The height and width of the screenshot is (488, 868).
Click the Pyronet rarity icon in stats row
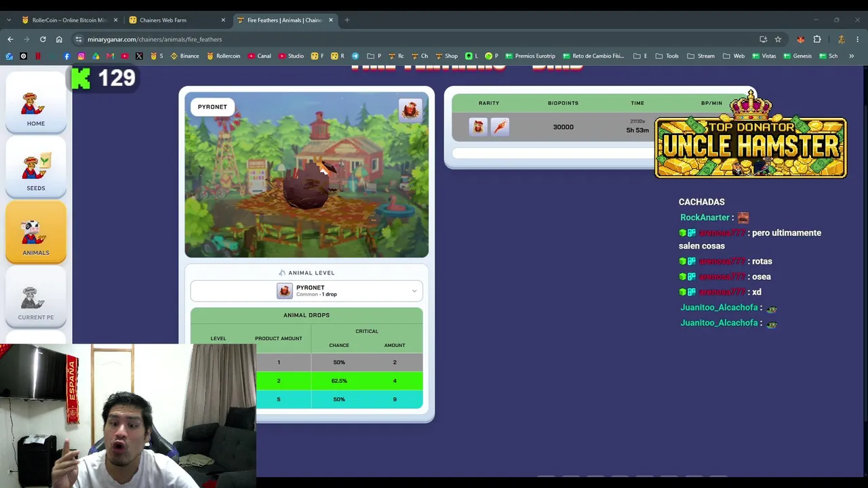478,127
